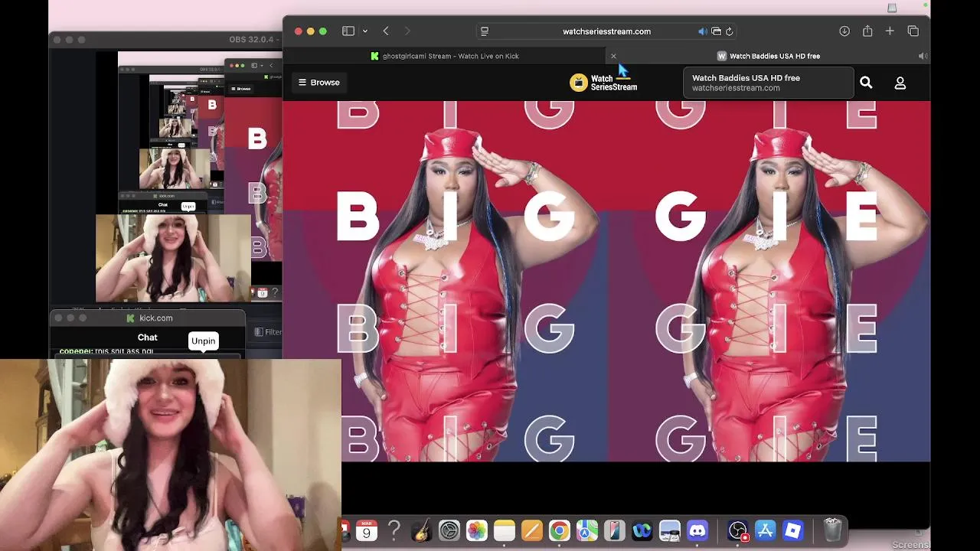The height and width of the screenshot is (551, 980).
Task: Close the tab with the x button
Action: coord(613,56)
